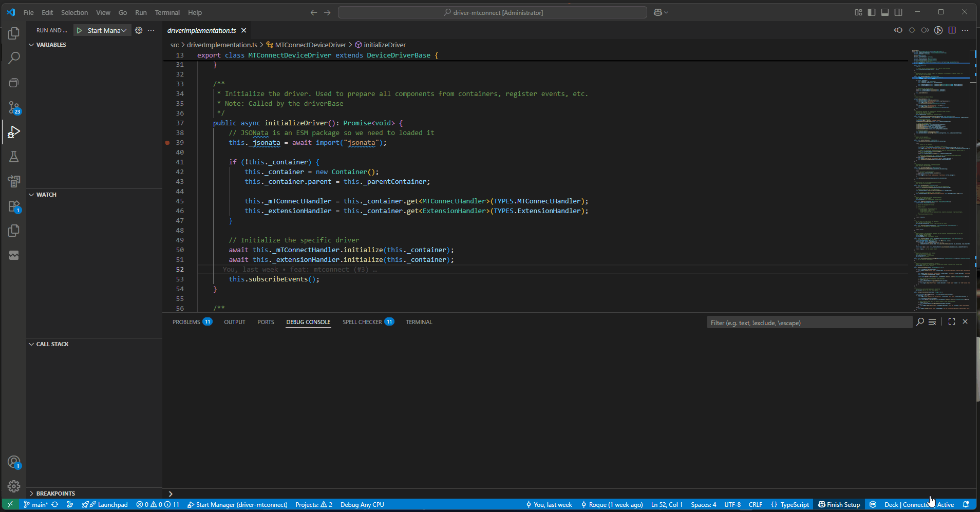
Task: Click the driver-mtconnect command center search box
Action: click(x=493, y=12)
